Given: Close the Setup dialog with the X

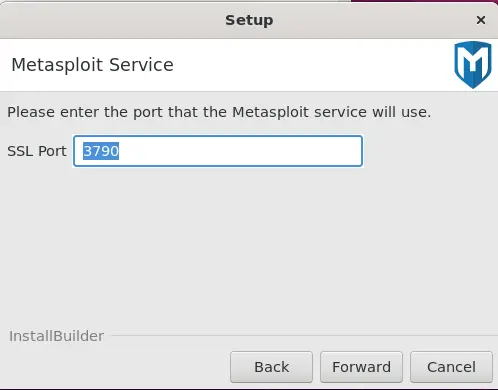Looking at the screenshot, I should click(481, 20).
